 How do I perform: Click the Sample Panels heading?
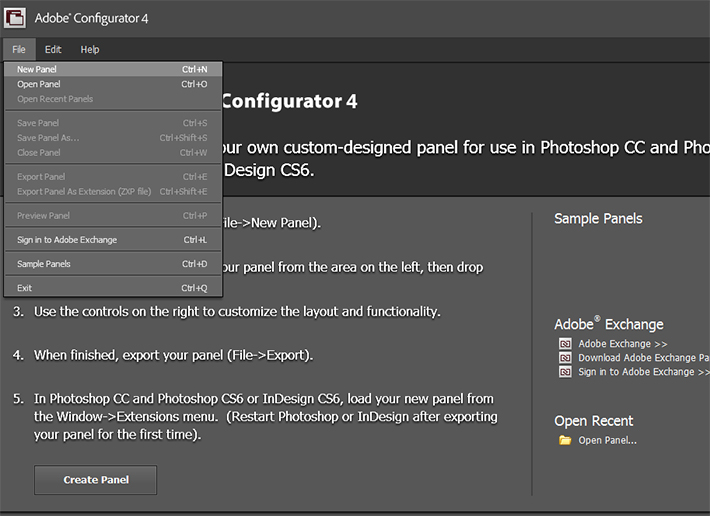(x=598, y=219)
